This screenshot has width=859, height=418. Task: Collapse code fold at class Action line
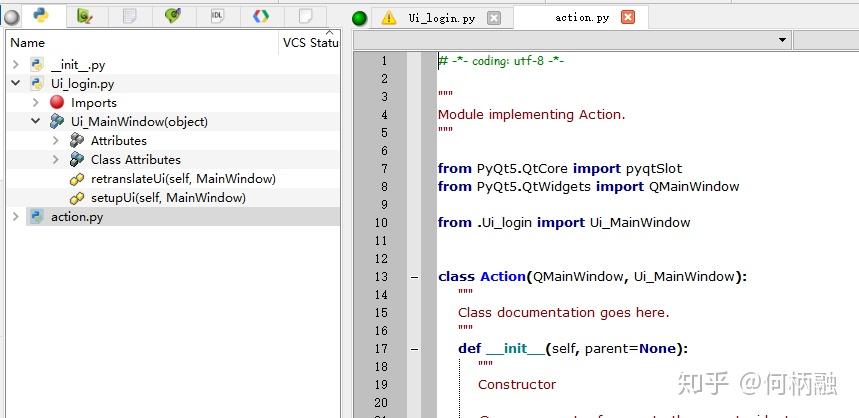coord(414,277)
